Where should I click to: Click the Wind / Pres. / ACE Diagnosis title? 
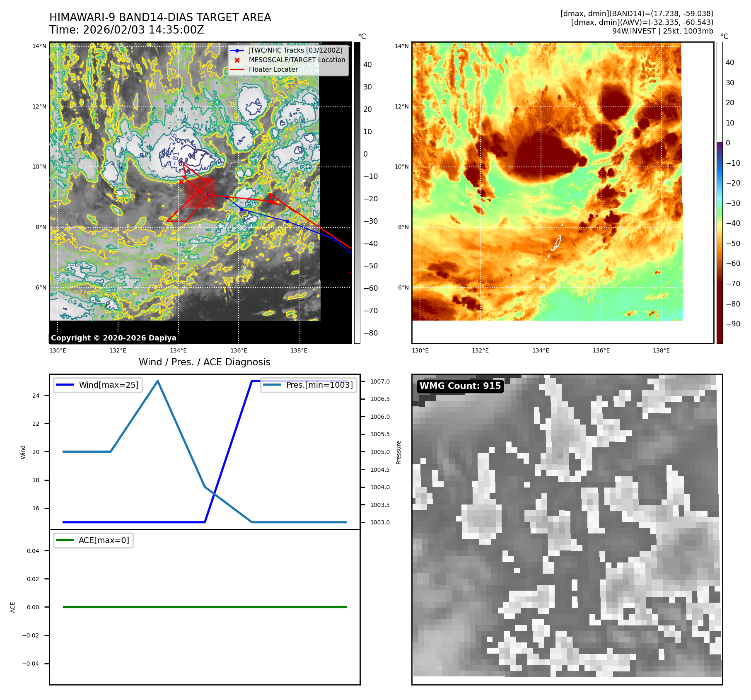[x=204, y=362]
